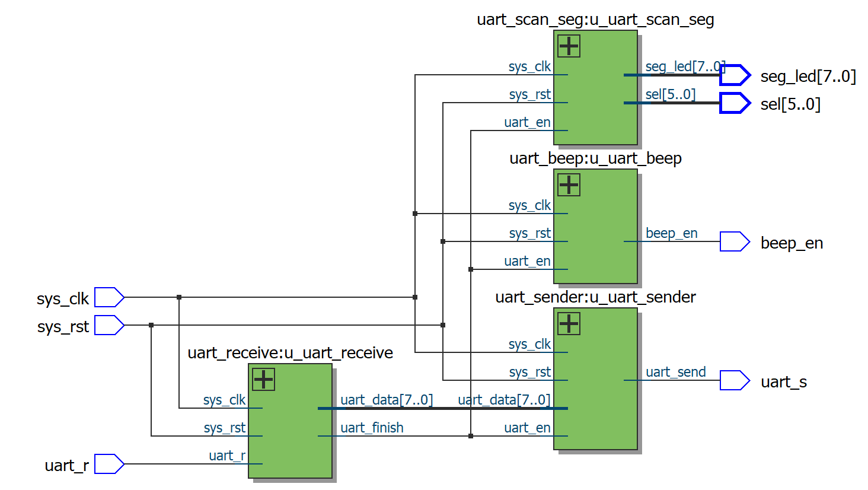The width and height of the screenshot is (868, 490).
Task: Select uart_en port on uart_sender block
Action: point(527,428)
